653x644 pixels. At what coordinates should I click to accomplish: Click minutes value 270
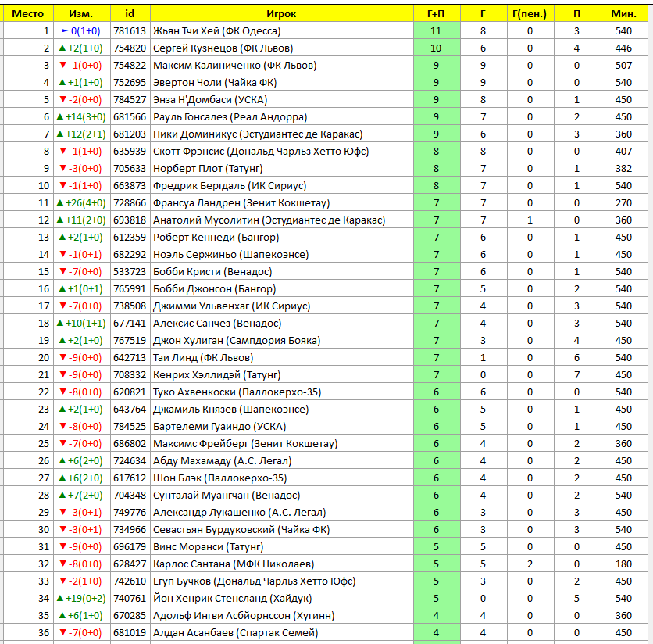pyautogui.click(x=623, y=203)
